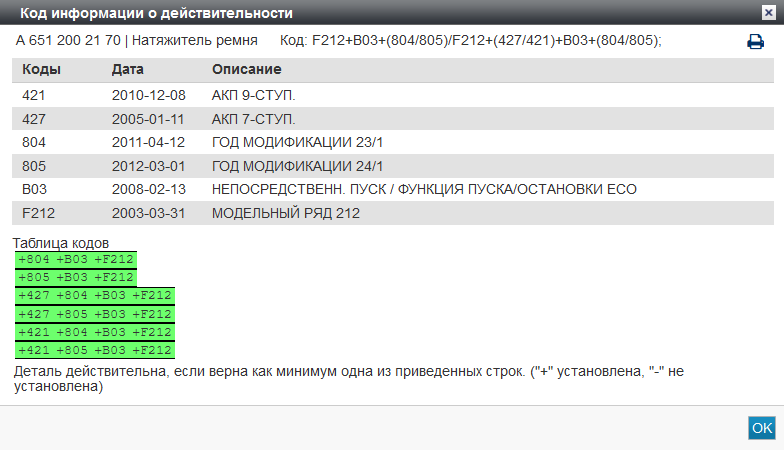Click the Коды column header

pos(41,70)
